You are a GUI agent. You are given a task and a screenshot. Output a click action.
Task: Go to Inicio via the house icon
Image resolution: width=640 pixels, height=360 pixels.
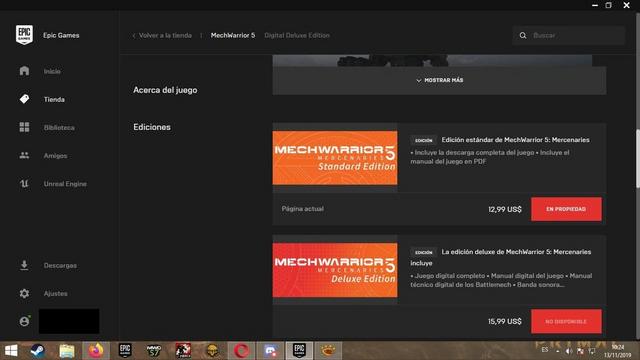[x=24, y=71]
